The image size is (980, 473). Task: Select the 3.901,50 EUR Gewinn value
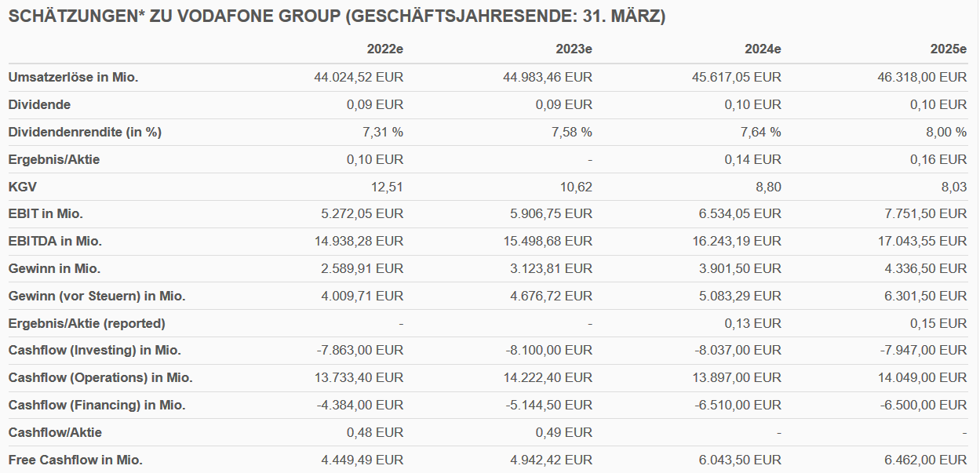click(737, 268)
